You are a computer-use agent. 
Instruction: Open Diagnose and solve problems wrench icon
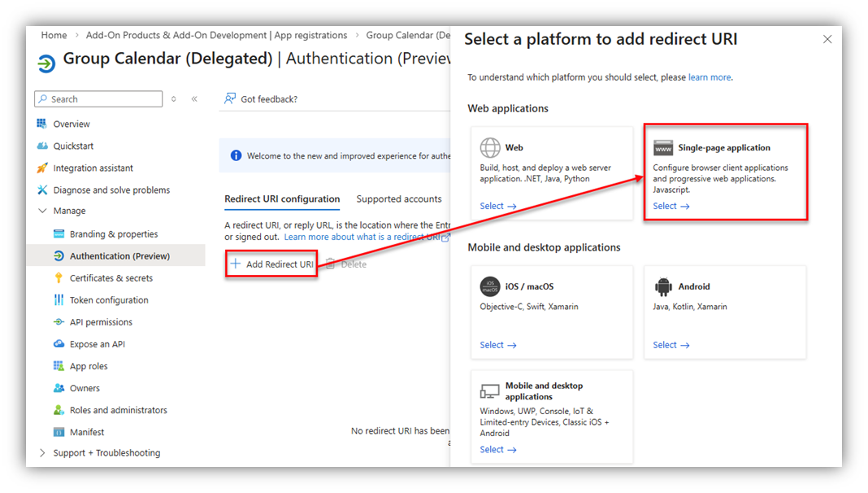click(x=42, y=190)
